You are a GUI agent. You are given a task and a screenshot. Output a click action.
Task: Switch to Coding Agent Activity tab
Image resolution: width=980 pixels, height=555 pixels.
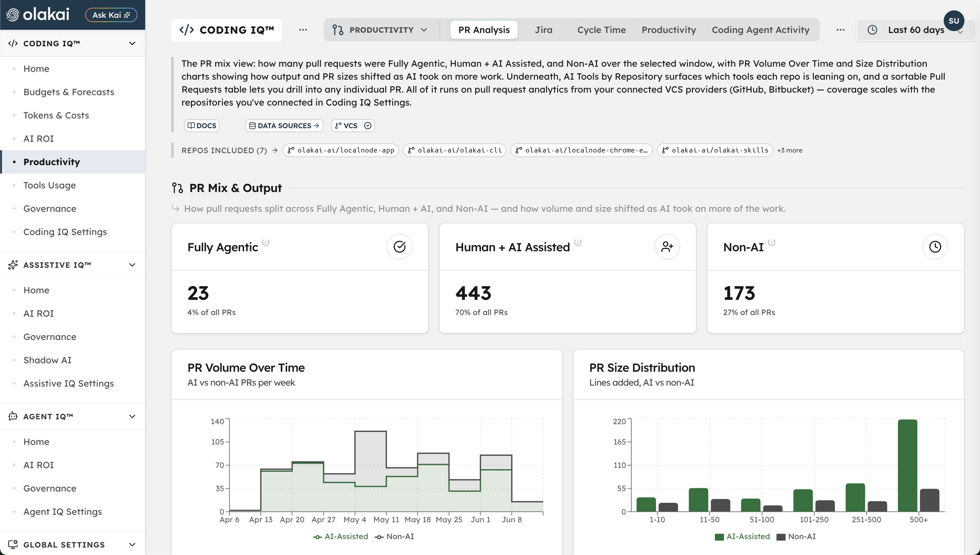pos(760,30)
